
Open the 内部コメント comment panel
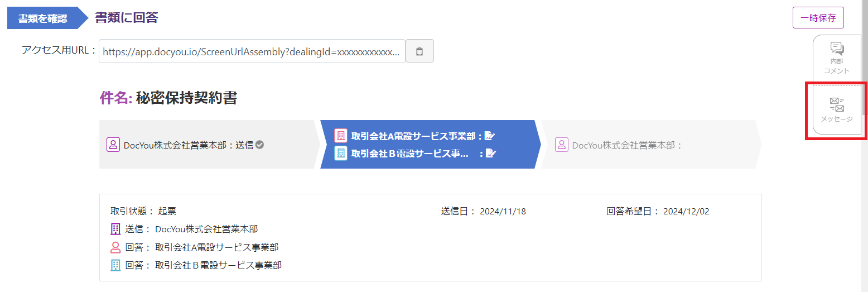click(x=837, y=59)
